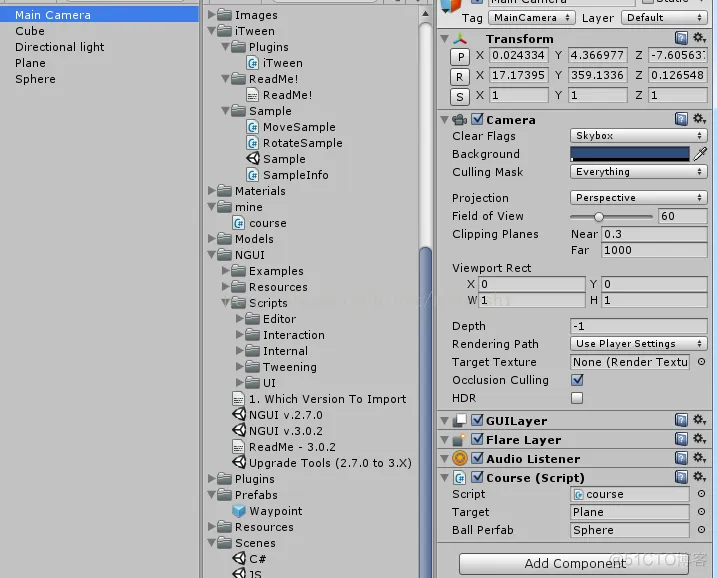The image size is (717, 578).
Task: Click the Background color swatch
Action: 630,154
